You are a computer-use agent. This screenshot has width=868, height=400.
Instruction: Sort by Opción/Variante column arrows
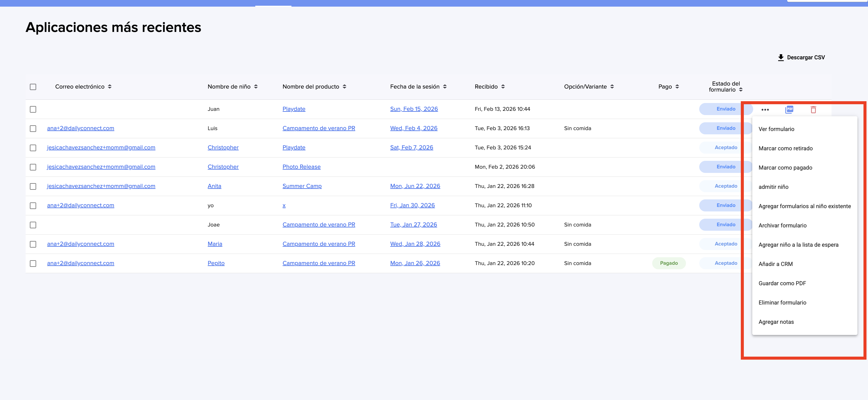[612, 86]
